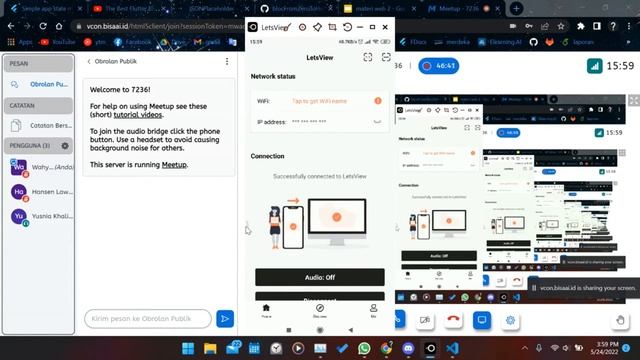Click the Disconnect button in LetsView
This screenshot has height=360, width=640.
pos(320,297)
